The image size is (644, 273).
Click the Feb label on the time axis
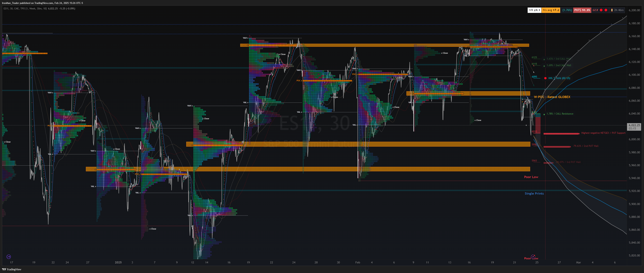[358, 262]
